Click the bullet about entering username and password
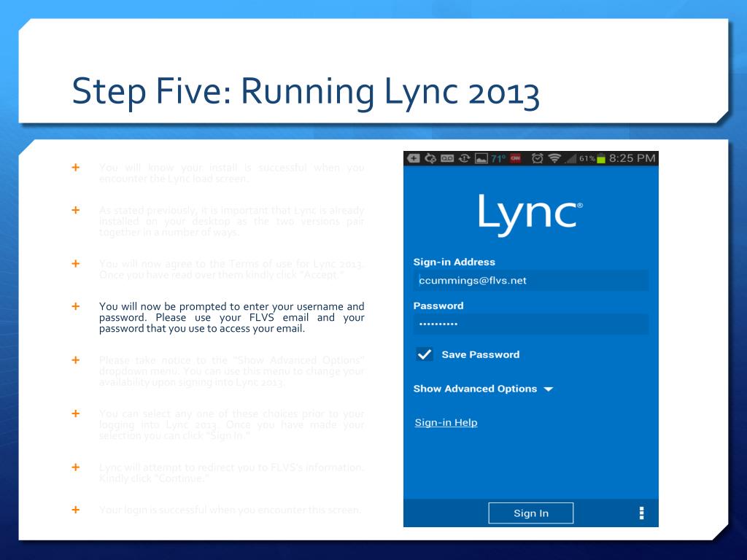This screenshot has width=747, height=560. coord(231,317)
